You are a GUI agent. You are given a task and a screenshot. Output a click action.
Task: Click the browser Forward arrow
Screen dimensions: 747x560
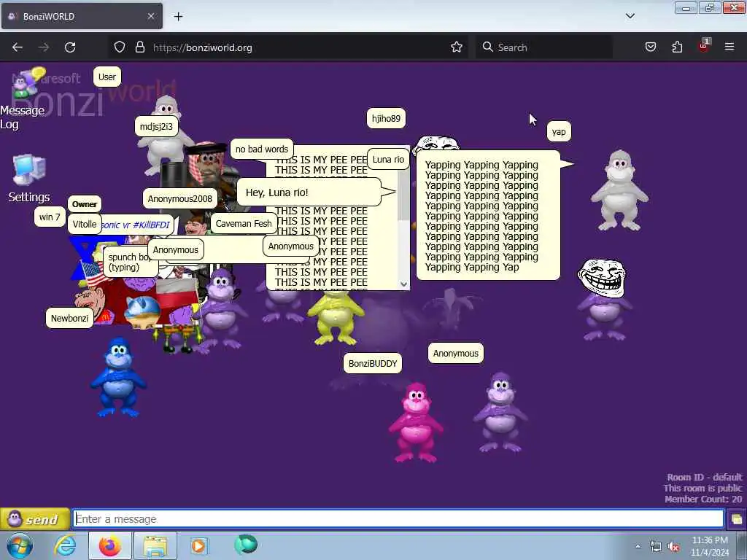(43, 47)
